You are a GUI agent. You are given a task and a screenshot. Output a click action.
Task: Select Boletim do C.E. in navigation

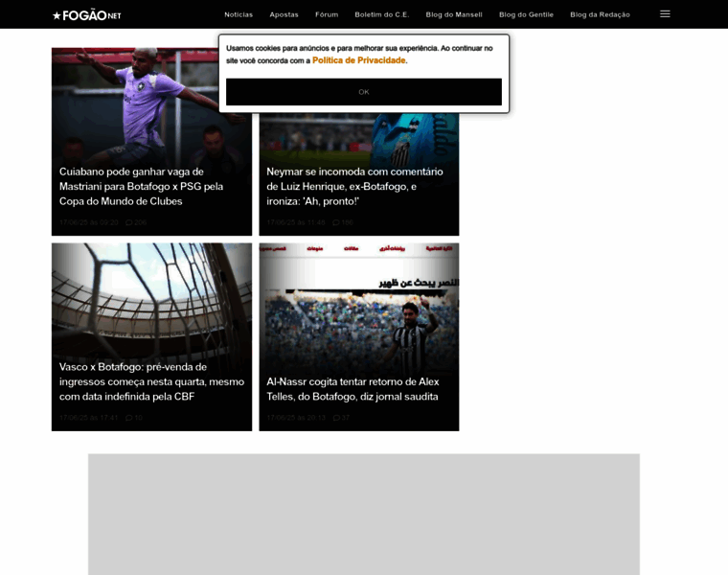coord(381,14)
